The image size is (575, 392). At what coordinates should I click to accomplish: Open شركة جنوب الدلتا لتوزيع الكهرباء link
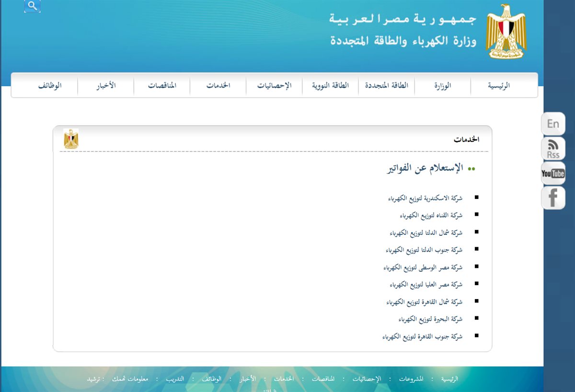[x=424, y=250]
